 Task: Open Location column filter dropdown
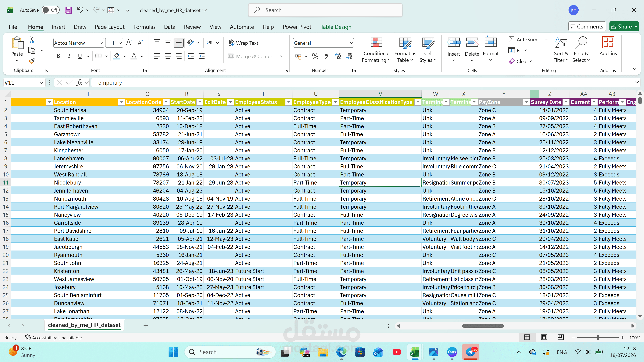coord(121,102)
